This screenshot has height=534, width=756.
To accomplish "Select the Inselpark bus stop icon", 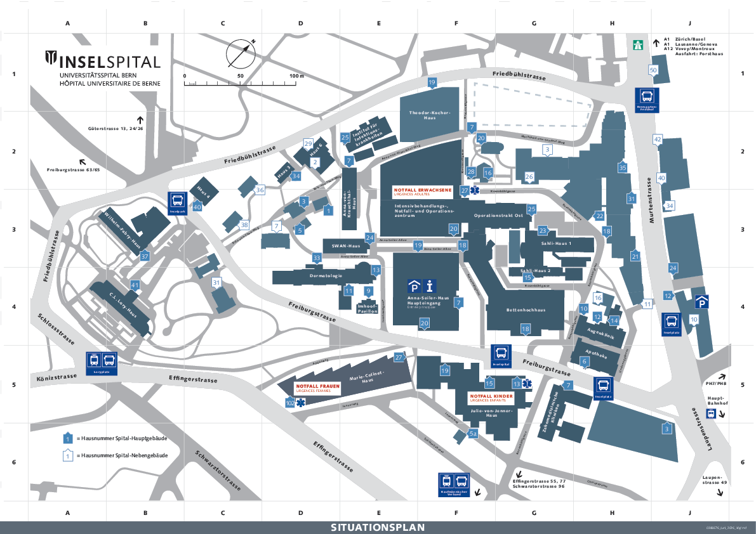I will pos(177,204).
